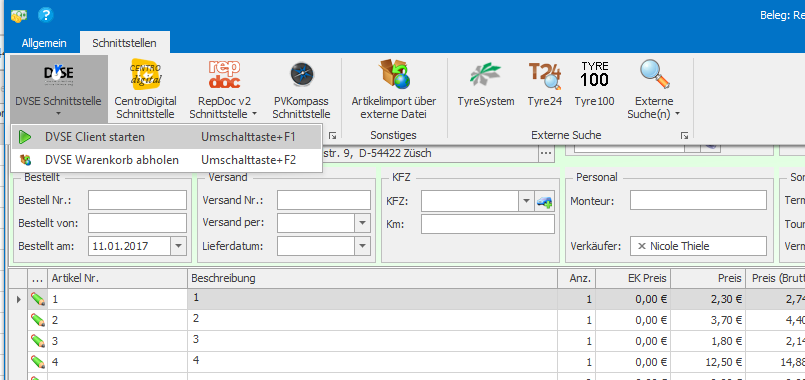Image resolution: width=805 pixels, height=380 pixels.
Task: Open the DVSE Schnittstelle menu button
Action: coord(58,88)
